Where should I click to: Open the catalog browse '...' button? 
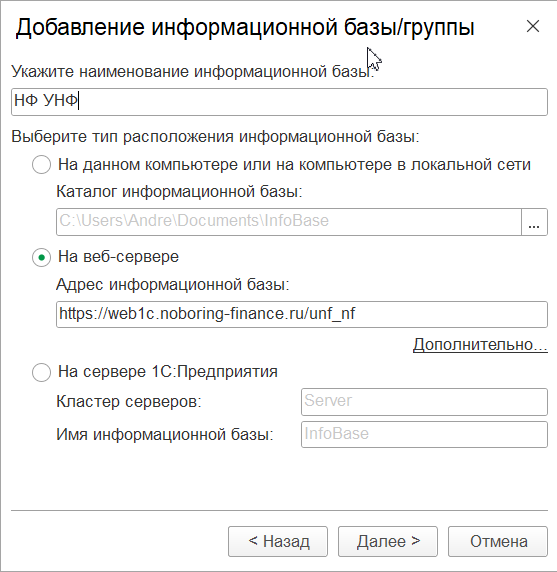click(534, 222)
